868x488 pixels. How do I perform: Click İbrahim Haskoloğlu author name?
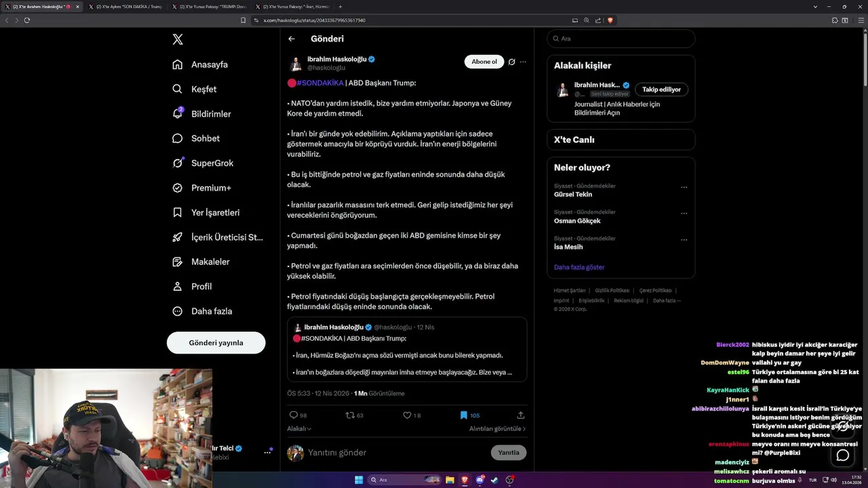336,59
